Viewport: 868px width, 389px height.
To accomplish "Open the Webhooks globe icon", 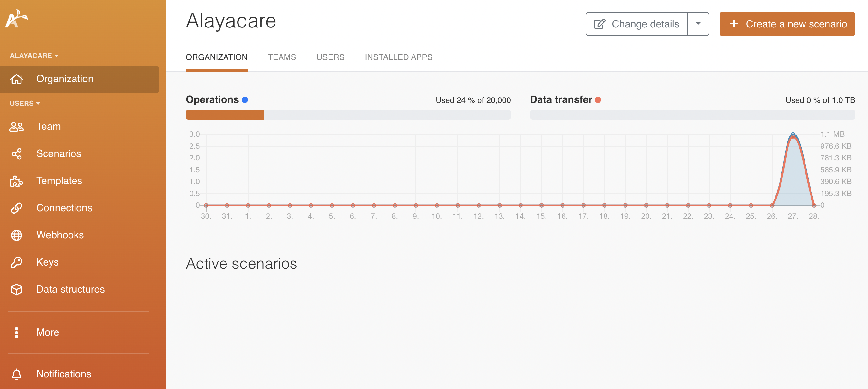I will point(16,235).
